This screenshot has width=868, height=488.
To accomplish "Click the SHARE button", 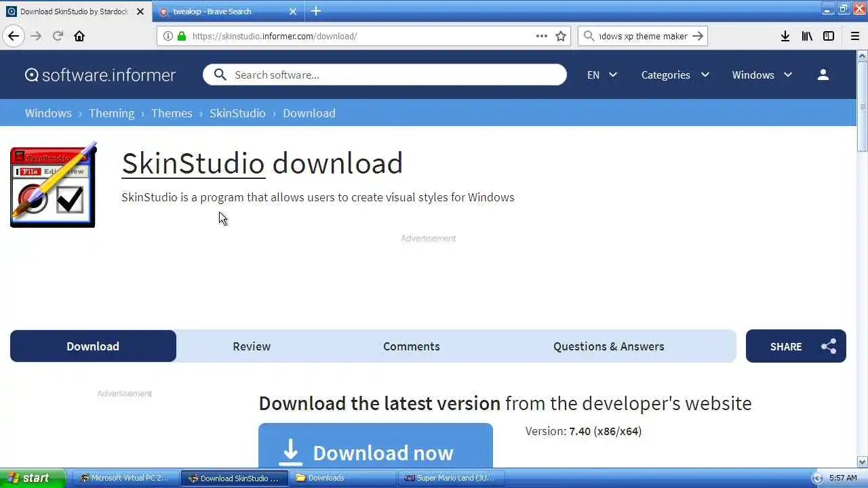I will click(x=796, y=346).
